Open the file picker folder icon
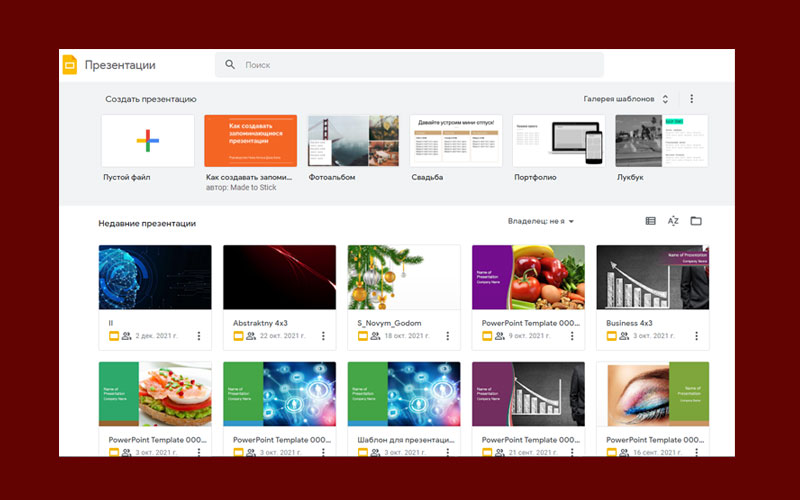This screenshot has height=500, width=800. (696, 221)
